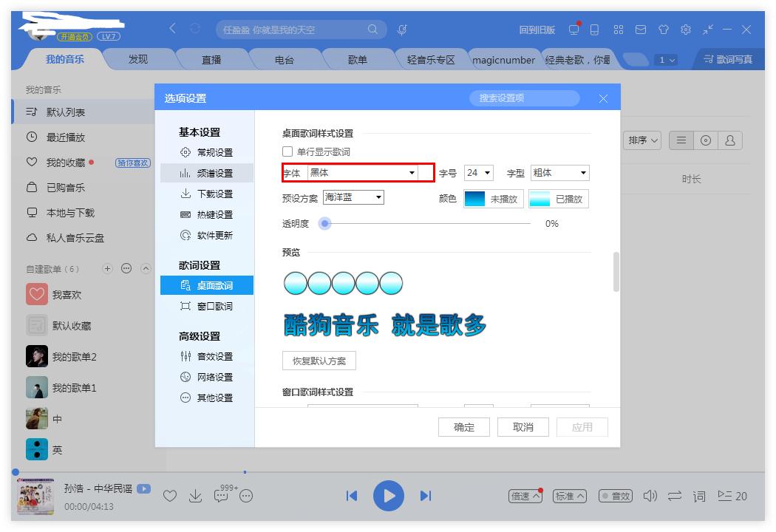Click the 词 desktop lyrics icon
Viewport: 776px width, 532px height.
[698, 496]
